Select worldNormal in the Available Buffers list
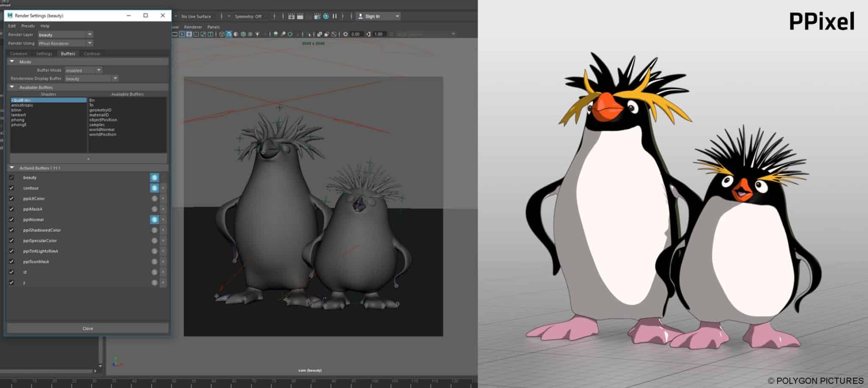Viewport: 868px width, 388px height. (102, 130)
